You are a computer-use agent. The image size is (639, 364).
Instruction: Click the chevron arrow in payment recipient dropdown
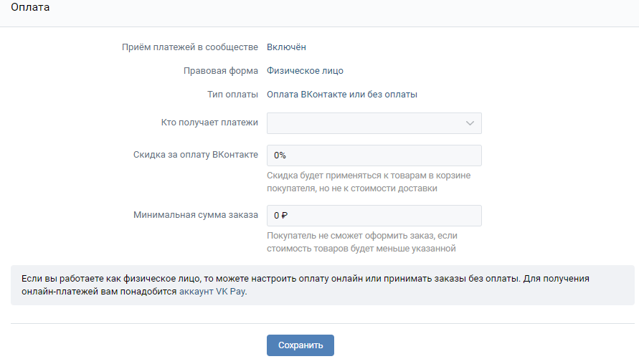[470, 123]
